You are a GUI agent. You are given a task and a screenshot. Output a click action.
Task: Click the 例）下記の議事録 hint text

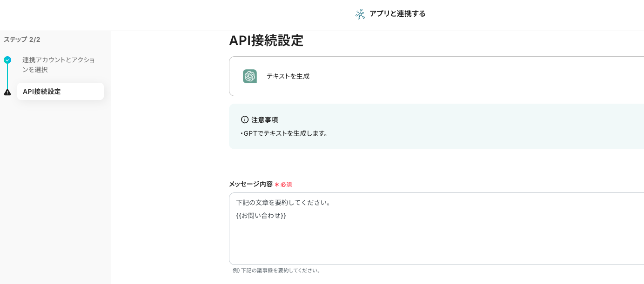pyautogui.click(x=277, y=271)
